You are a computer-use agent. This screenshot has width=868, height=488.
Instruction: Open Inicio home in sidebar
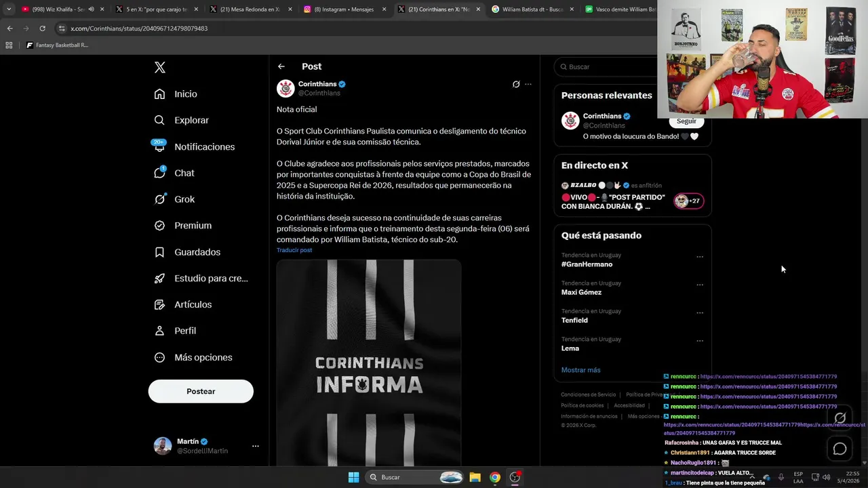coord(176,94)
